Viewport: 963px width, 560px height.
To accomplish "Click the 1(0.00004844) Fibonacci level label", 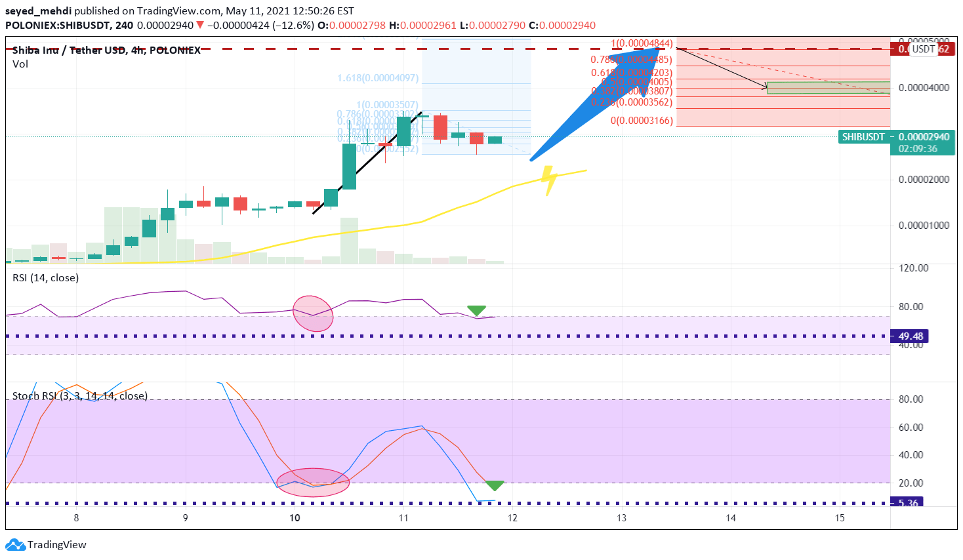I will click(642, 44).
